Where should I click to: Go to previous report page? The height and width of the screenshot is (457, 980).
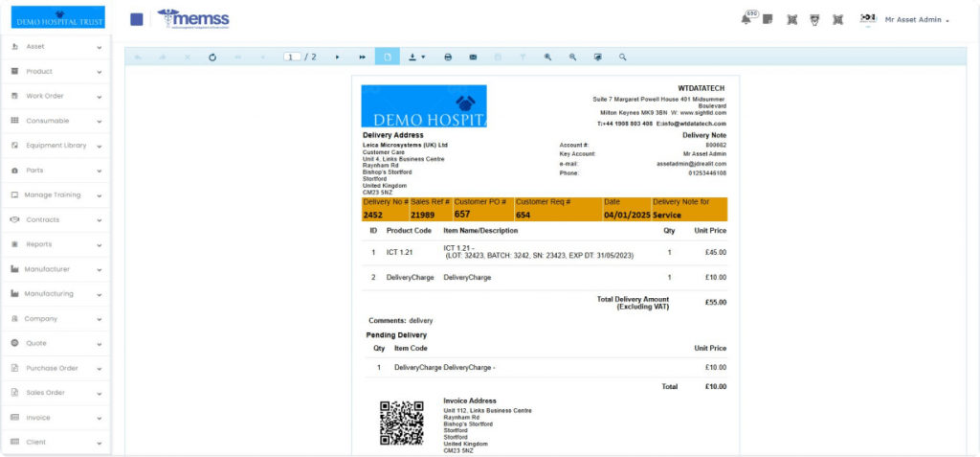click(x=262, y=57)
